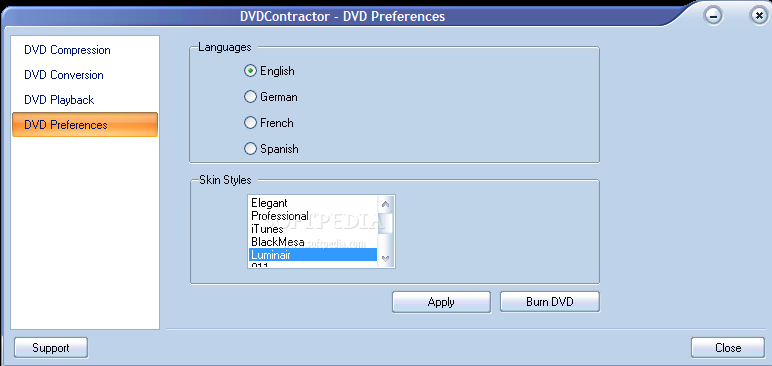Image resolution: width=772 pixels, height=366 pixels.
Task: Click the skin list scroll down arrow
Action: coord(386,258)
